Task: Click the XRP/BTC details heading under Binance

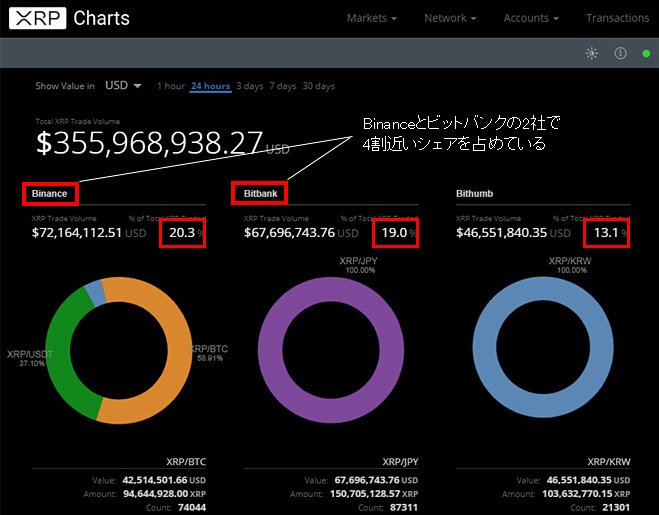Action: click(186, 462)
